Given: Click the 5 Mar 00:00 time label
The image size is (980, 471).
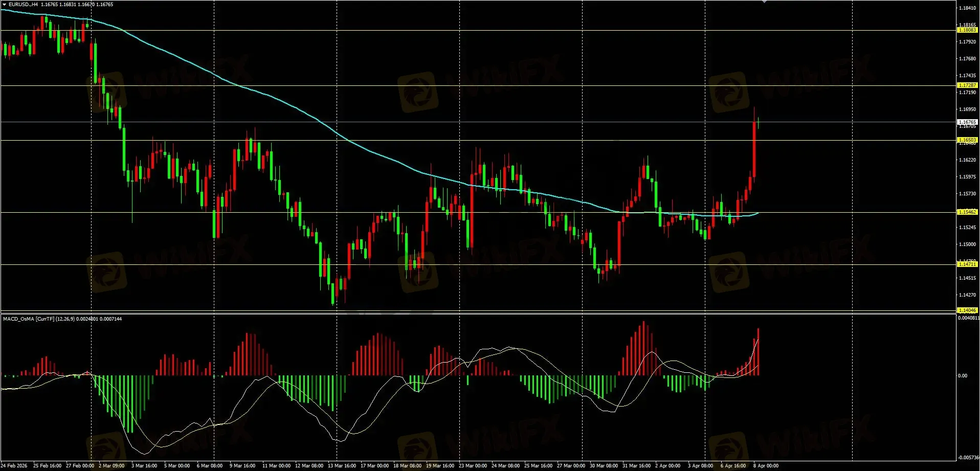Looking at the screenshot, I should pos(177,466).
